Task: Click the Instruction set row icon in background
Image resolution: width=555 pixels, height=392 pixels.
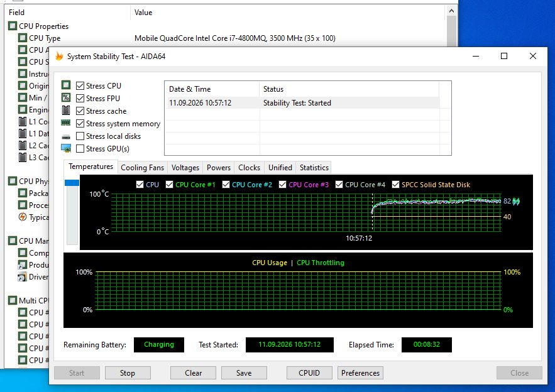Action: point(23,74)
